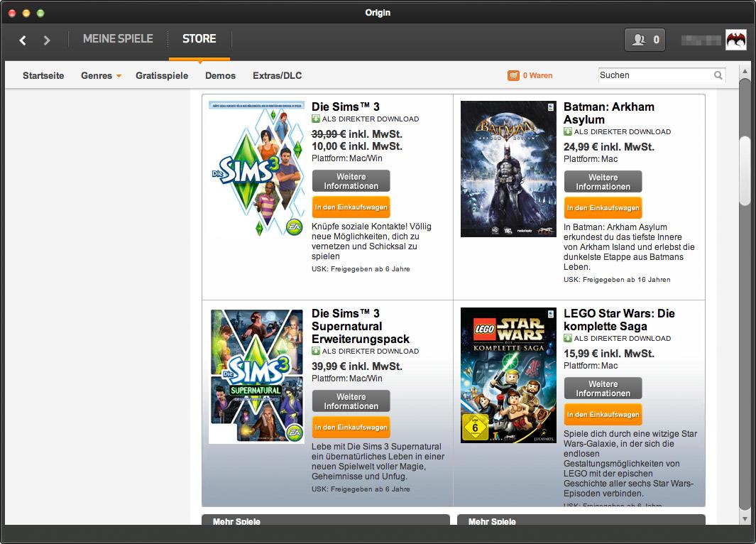Add LEGO Star Wars to the Einkaufswagen

click(x=603, y=415)
